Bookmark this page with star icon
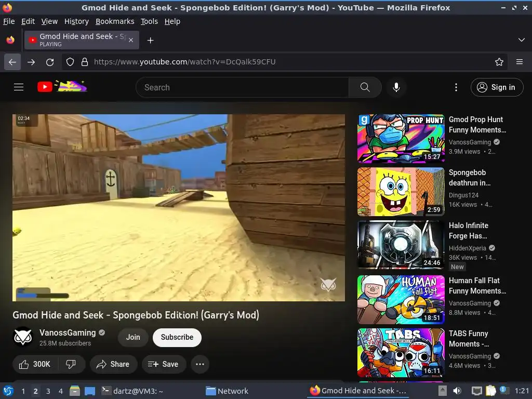Viewport: 532px width, 399px height. pos(499,62)
